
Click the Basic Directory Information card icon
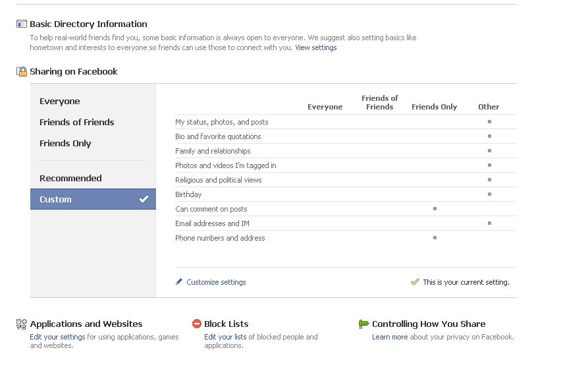pos(22,24)
